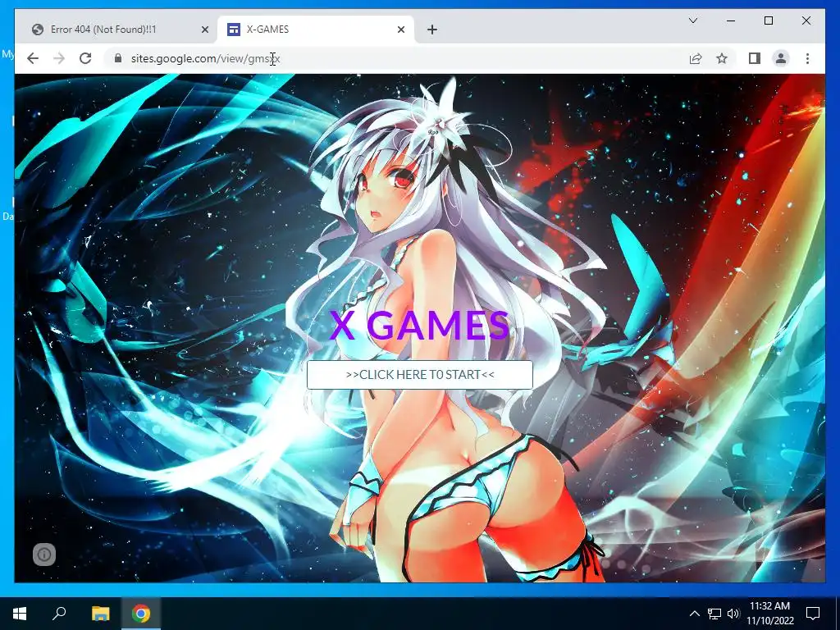Screen dimensions: 840x630
Task: Close the X-GAMES tab
Action: tap(401, 30)
